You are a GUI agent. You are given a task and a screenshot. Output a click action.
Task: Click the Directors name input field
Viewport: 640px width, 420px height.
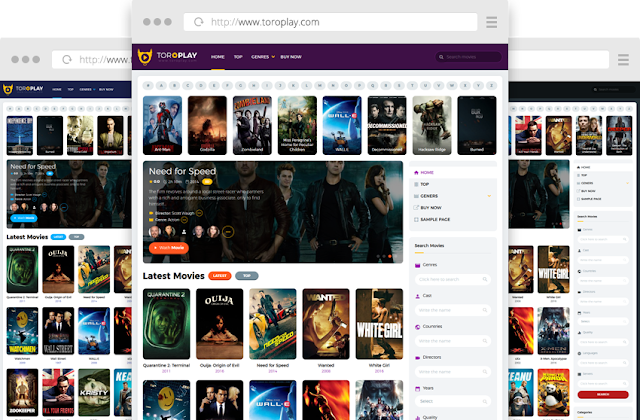pos(453,372)
